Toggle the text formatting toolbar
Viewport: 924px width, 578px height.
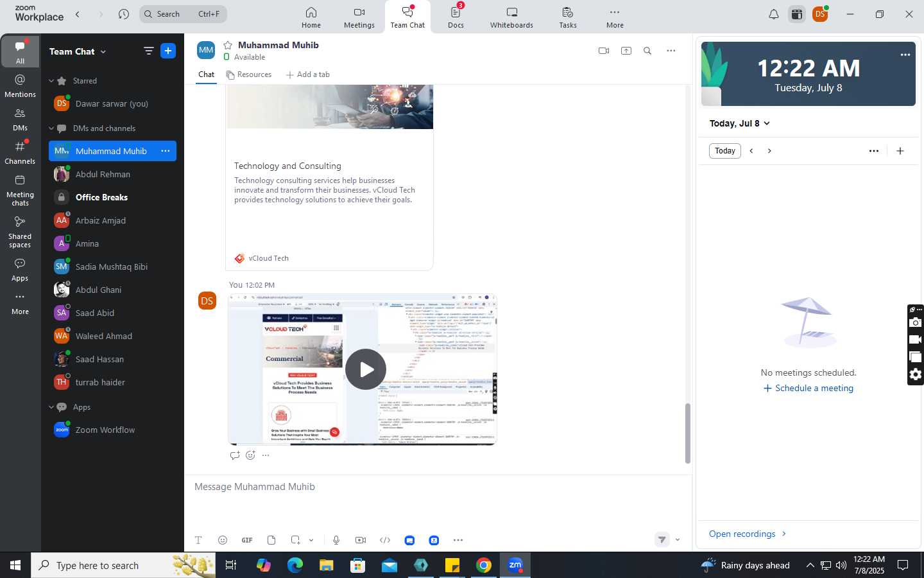point(198,540)
